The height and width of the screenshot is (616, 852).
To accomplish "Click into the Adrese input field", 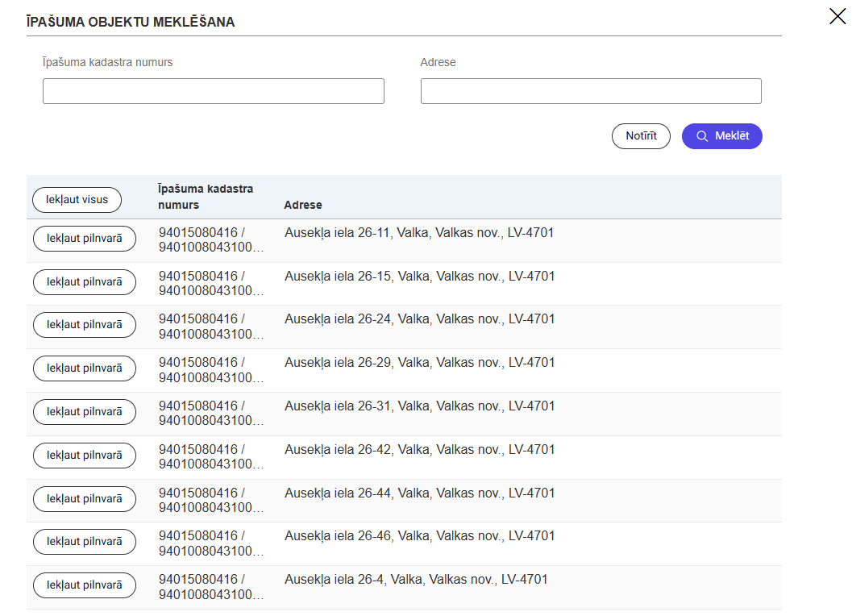I will pyautogui.click(x=590, y=91).
